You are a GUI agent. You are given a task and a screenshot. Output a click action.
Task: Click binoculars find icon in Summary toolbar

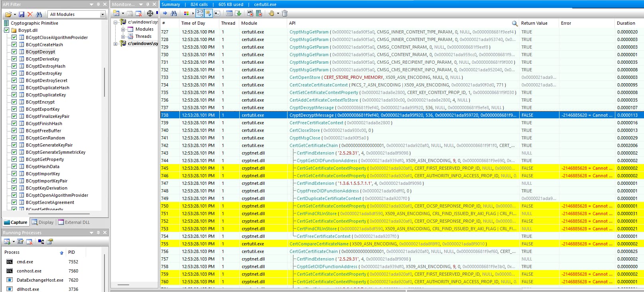click(x=174, y=13)
